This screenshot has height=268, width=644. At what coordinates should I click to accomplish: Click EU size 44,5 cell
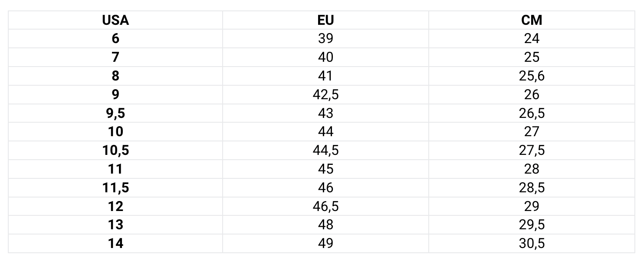click(x=325, y=150)
